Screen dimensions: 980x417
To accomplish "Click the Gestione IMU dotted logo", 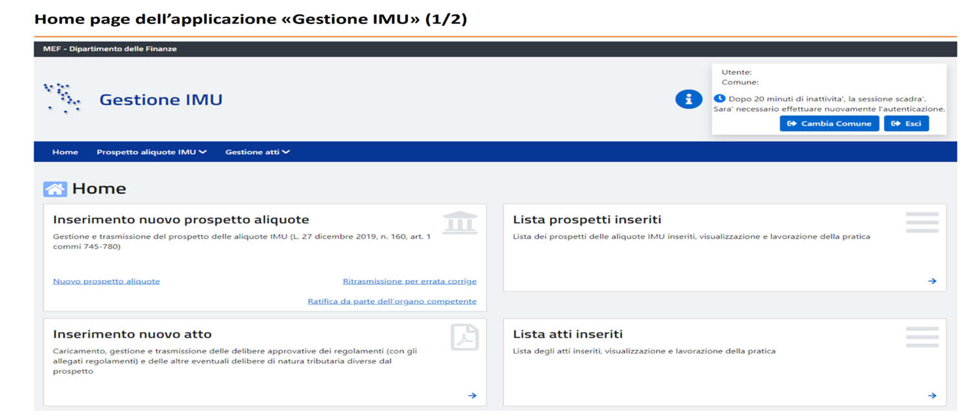I will coord(62,99).
